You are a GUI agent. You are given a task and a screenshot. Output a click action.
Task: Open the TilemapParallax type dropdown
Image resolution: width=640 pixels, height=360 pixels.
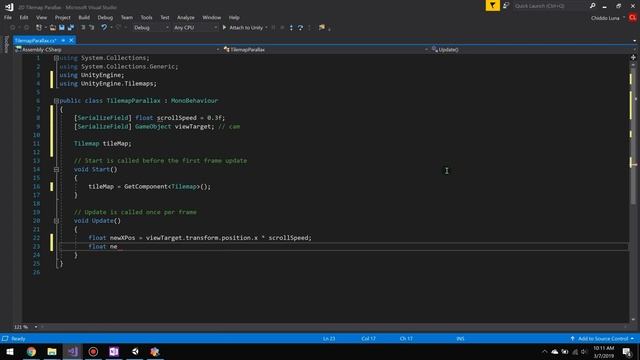(x=325, y=49)
